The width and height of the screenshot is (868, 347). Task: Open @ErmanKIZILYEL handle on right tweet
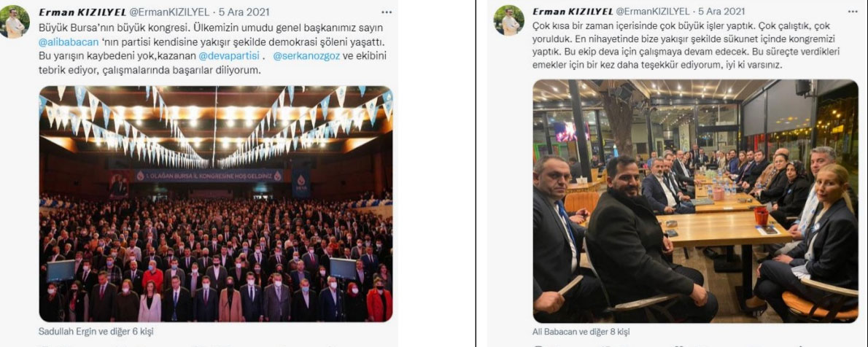(653, 12)
